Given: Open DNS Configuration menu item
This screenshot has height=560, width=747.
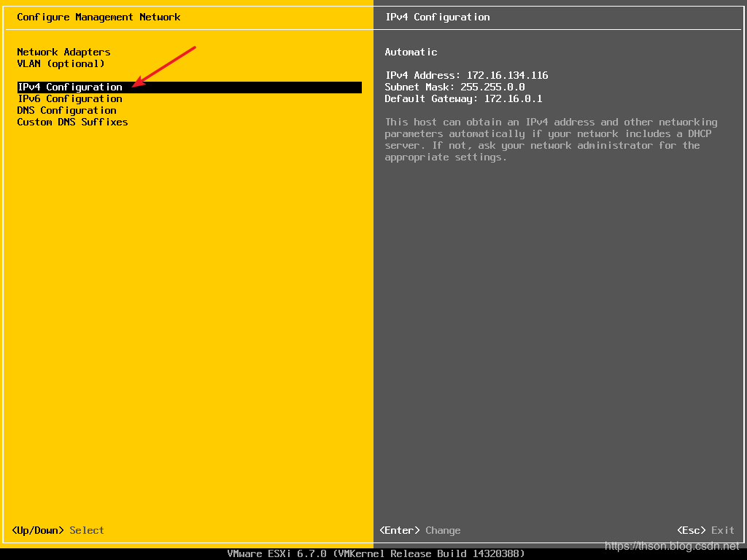Looking at the screenshot, I should (x=66, y=110).
